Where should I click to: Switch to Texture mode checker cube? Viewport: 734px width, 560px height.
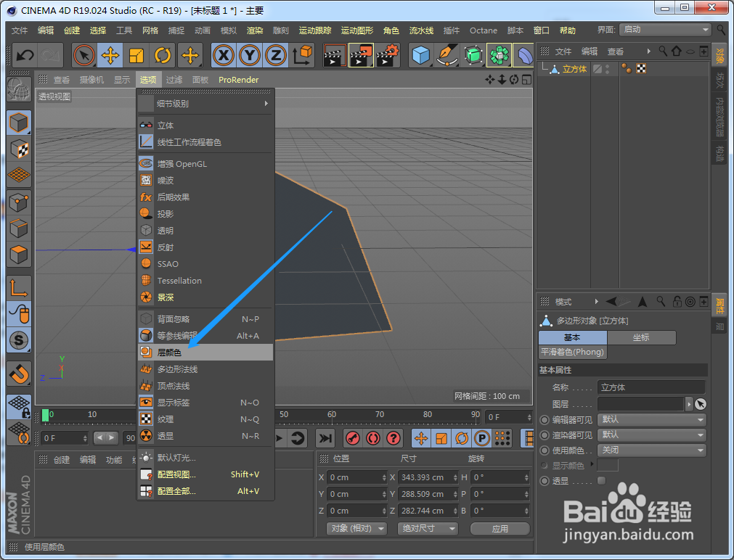tap(19, 149)
